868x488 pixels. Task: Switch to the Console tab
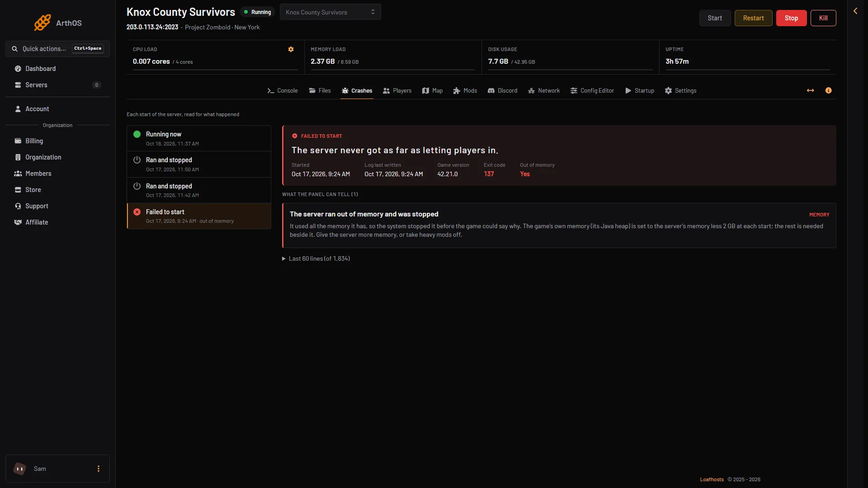click(x=283, y=91)
